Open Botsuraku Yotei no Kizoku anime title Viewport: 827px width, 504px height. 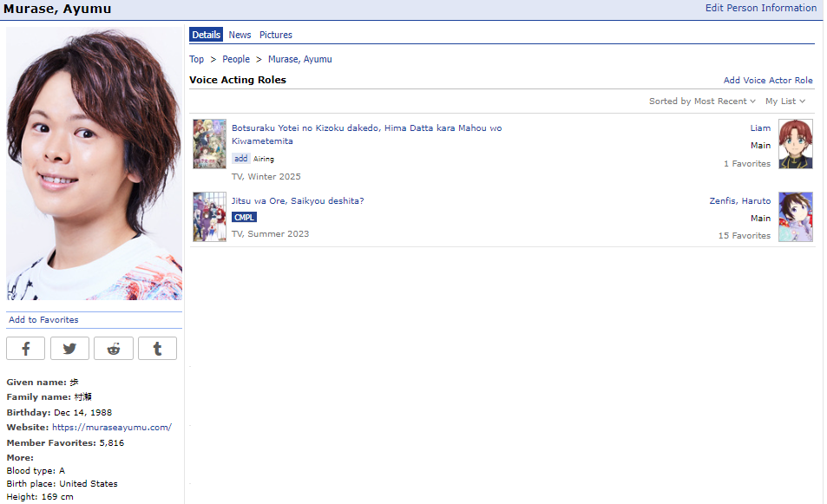366,134
